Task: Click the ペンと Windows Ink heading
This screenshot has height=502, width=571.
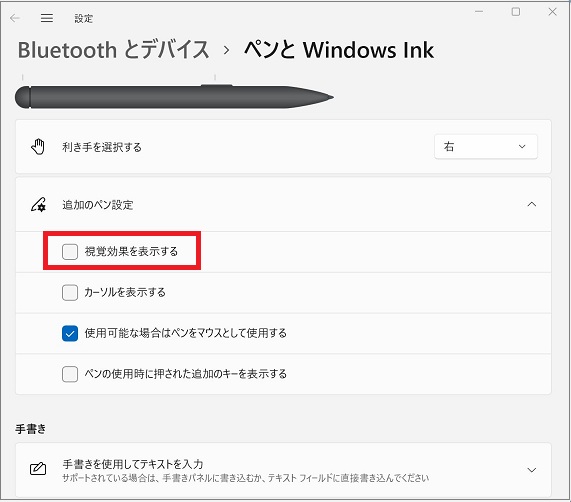Action: (339, 50)
